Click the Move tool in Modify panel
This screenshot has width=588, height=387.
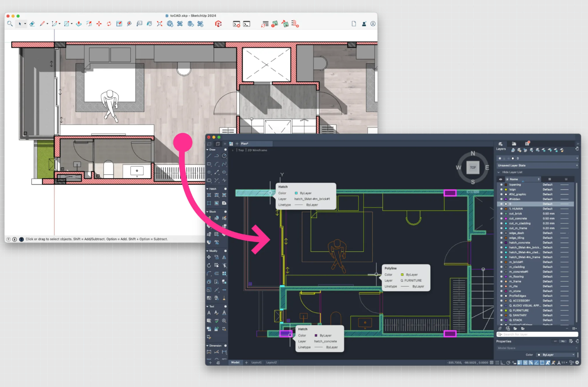tap(209, 257)
